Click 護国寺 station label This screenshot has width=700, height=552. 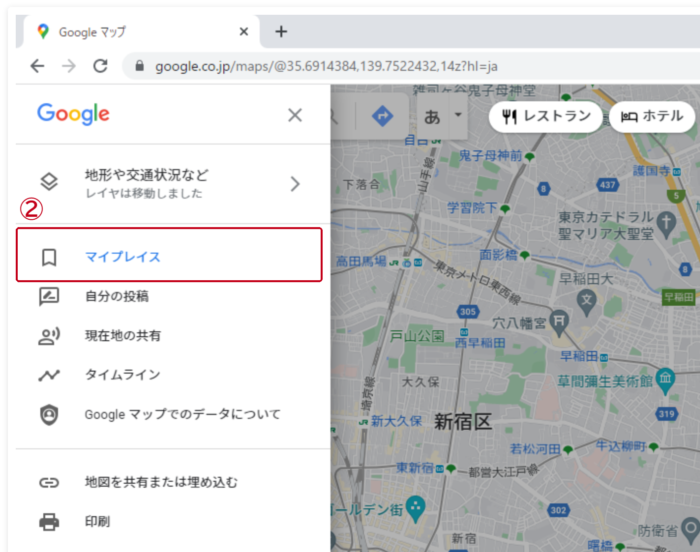[x=651, y=170]
